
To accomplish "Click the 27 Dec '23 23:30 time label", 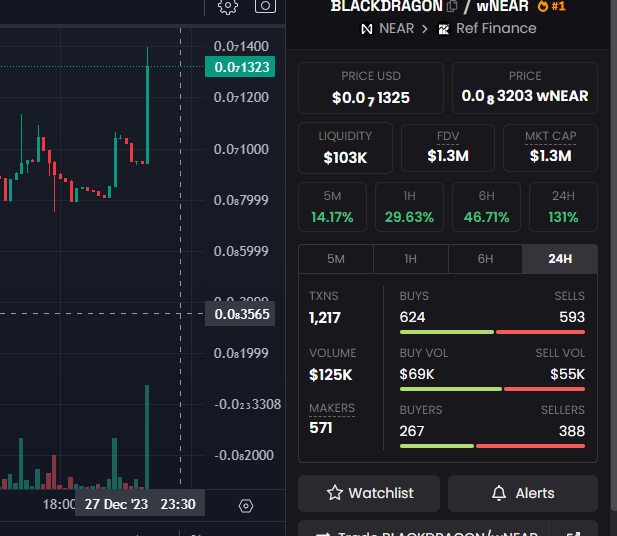I will (x=140, y=504).
